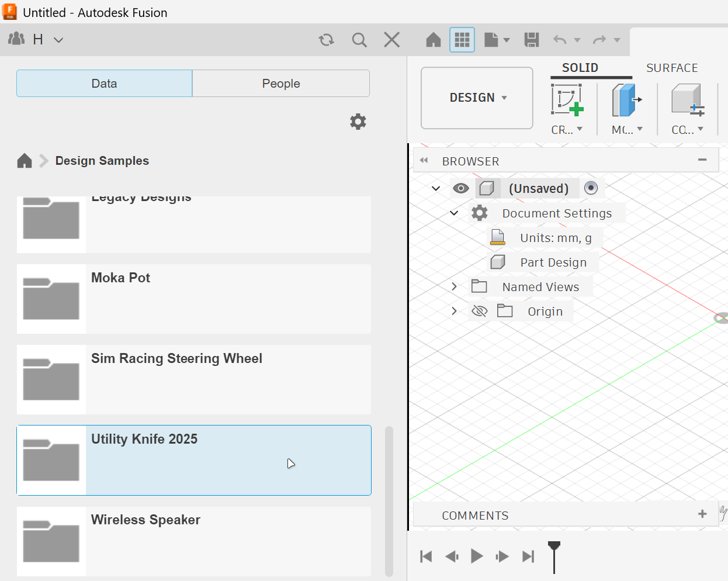Viewport: 728px width, 581px height.
Task: Expand the Configure menu dropdown
Action: [x=688, y=130]
